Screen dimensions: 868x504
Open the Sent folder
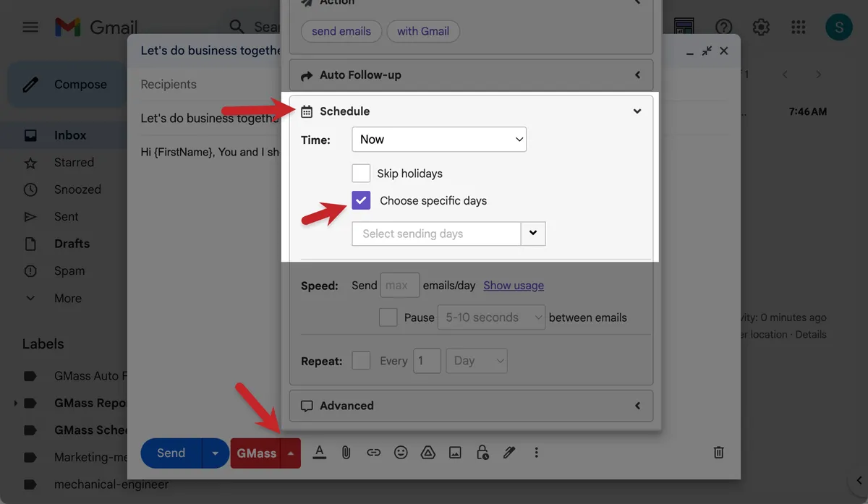(65, 217)
